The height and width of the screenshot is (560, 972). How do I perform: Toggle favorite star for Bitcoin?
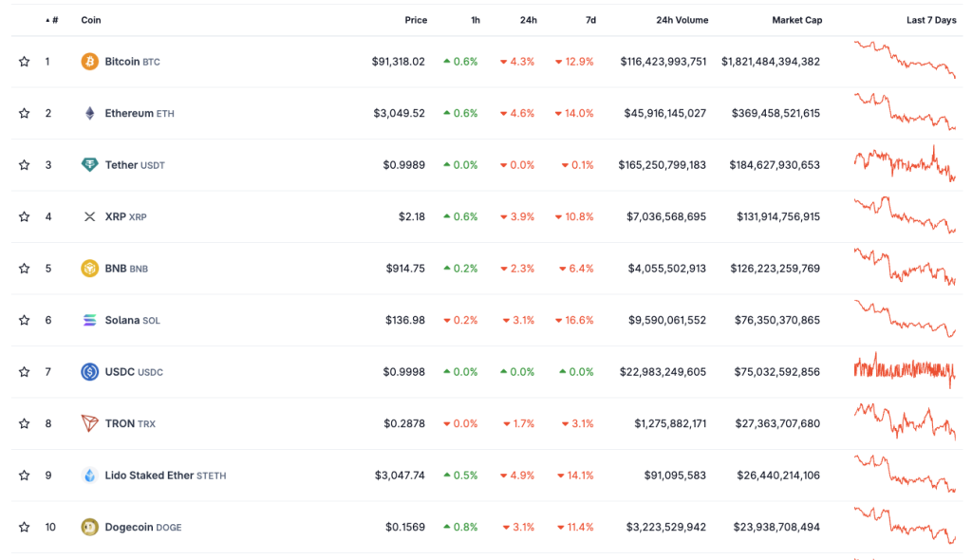coord(24,62)
